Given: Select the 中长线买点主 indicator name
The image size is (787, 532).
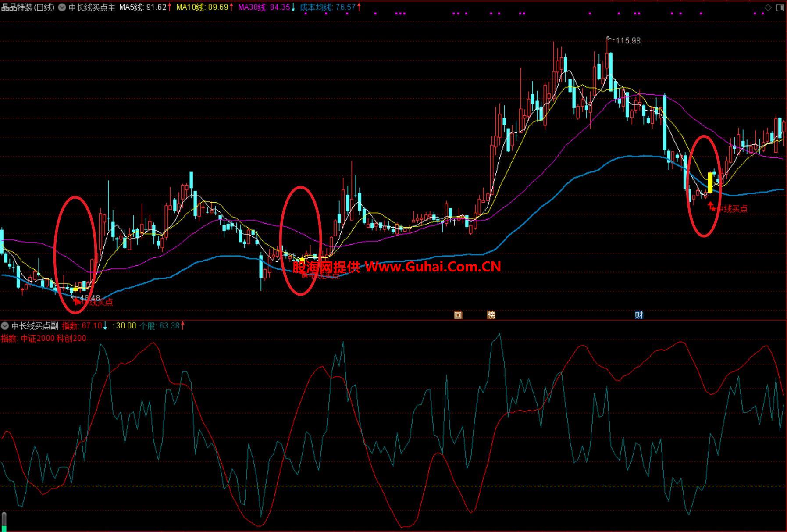Looking at the screenshot, I should (92, 7).
